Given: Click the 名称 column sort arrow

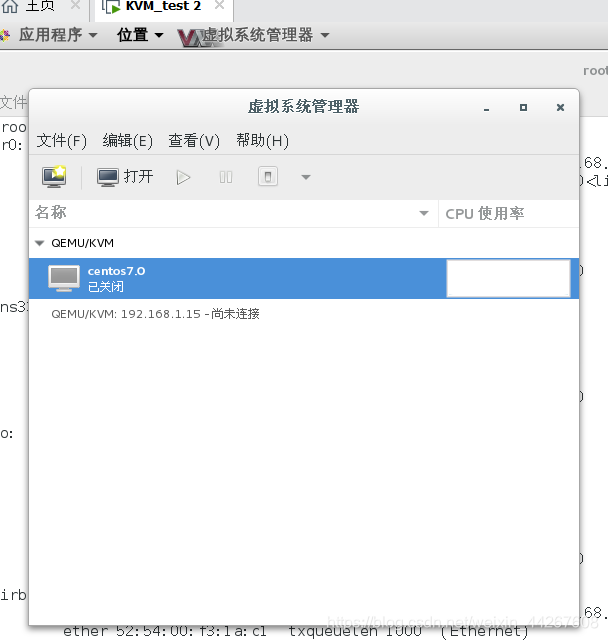Looking at the screenshot, I should (424, 213).
